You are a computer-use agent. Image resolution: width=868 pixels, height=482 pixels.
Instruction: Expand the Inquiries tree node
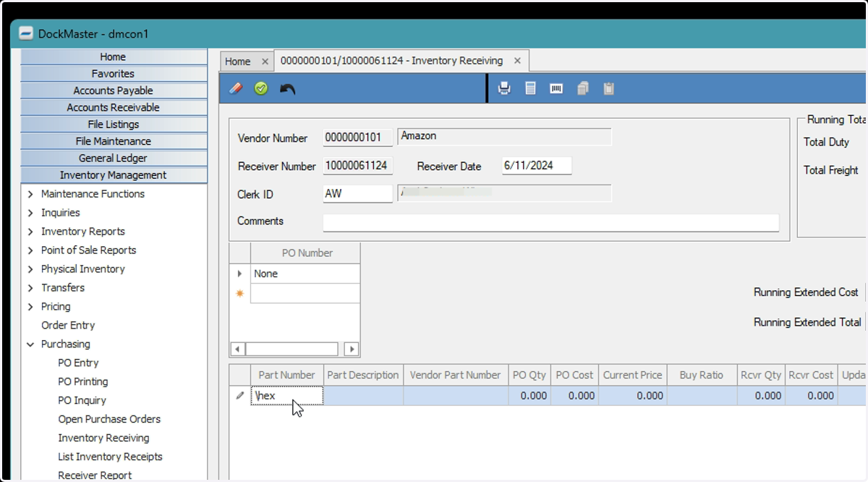[x=30, y=213]
